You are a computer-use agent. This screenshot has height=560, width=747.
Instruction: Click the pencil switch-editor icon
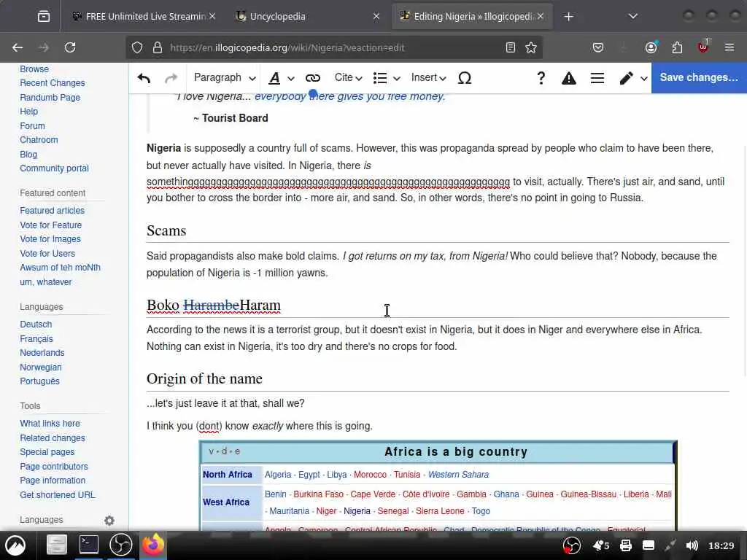pos(626,78)
